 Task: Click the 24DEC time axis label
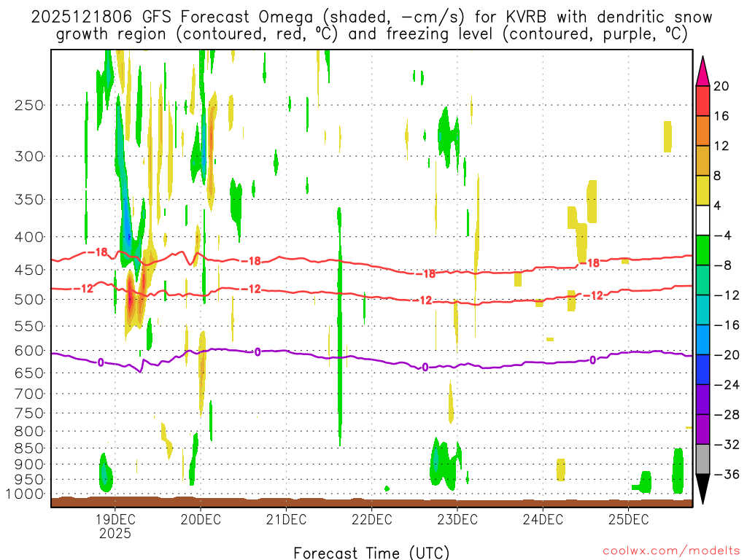(x=543, y=519)
